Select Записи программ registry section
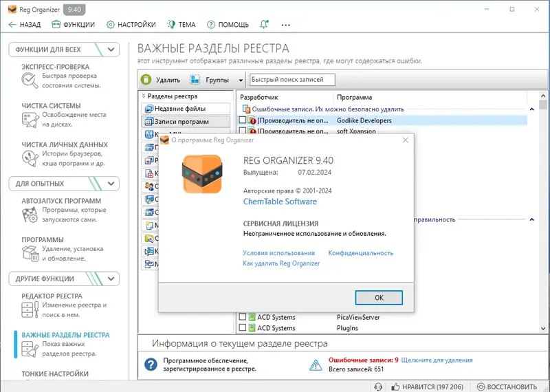This screenshot has width=550, height=392. [x=186, y=122]
